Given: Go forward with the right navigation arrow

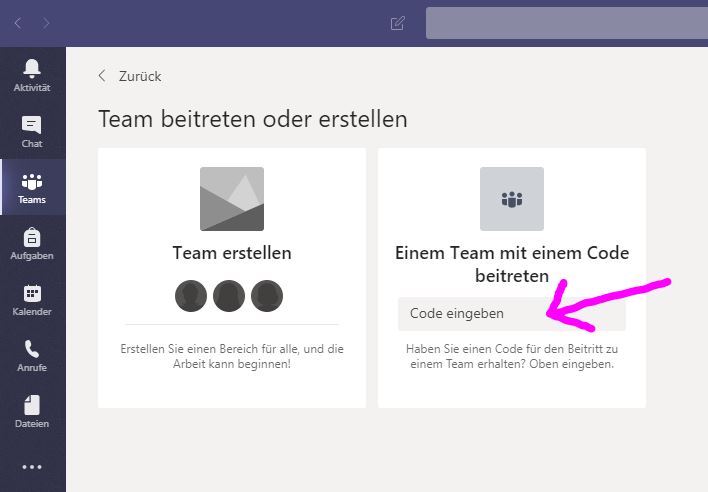Looking at the screenshot, I should coord(46,23).
